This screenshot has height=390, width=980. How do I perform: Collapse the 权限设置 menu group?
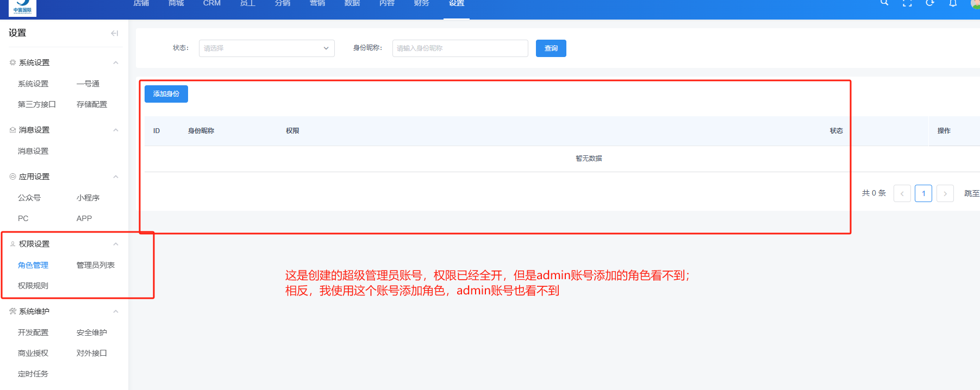(116, 244)
